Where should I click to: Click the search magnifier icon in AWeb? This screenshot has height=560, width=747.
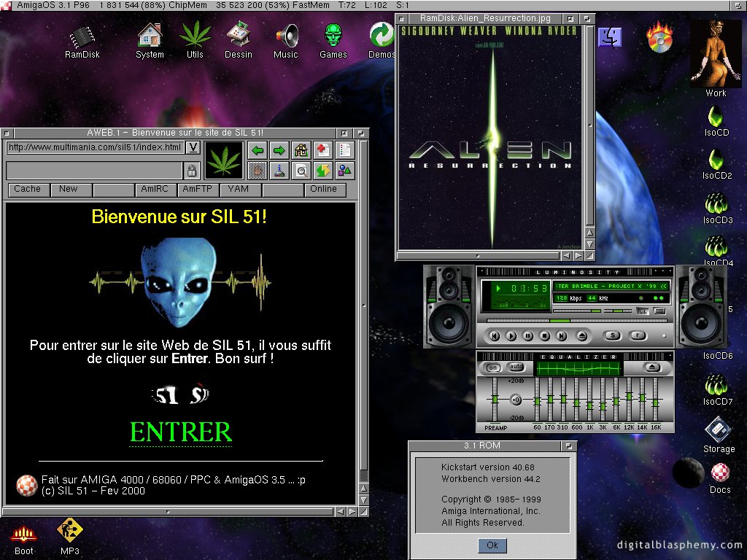coord(301,171)
